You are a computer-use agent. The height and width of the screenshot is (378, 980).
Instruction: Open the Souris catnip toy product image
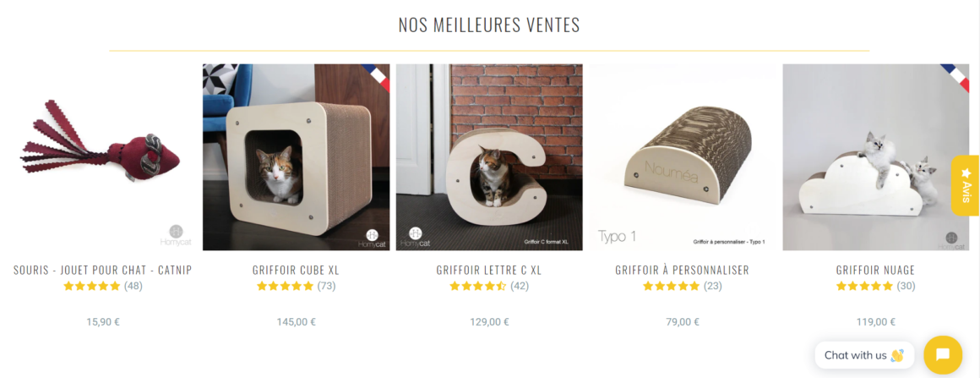(102, 157)
